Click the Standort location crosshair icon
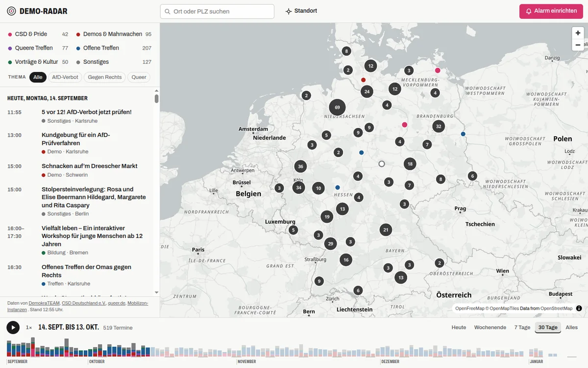This screenshot has height=368, width=588. click(x=289, y=11)
